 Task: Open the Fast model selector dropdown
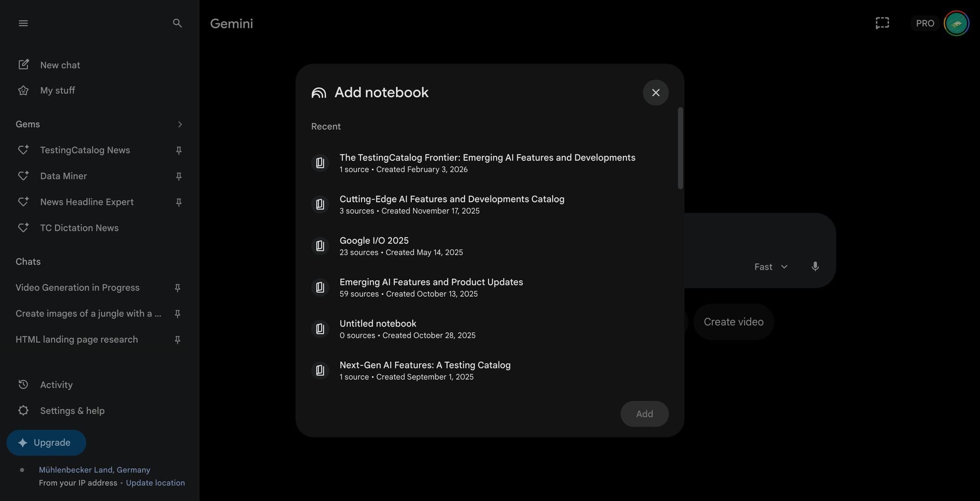tap(771, 267)
